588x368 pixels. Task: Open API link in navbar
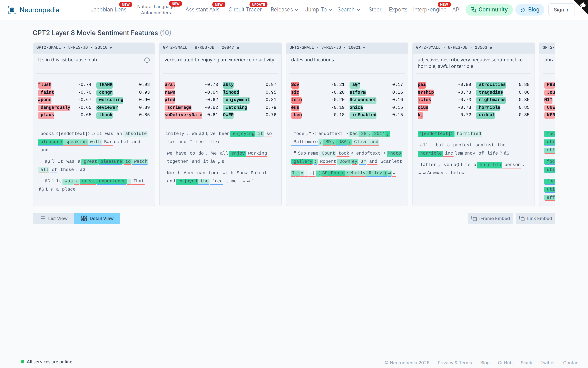[456, 10]
